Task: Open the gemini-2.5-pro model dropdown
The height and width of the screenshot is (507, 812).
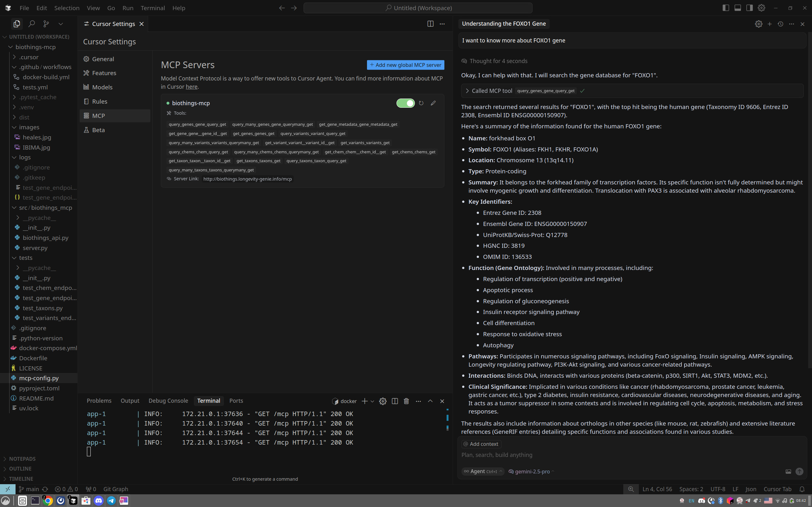Action: (x=532, y=472)
